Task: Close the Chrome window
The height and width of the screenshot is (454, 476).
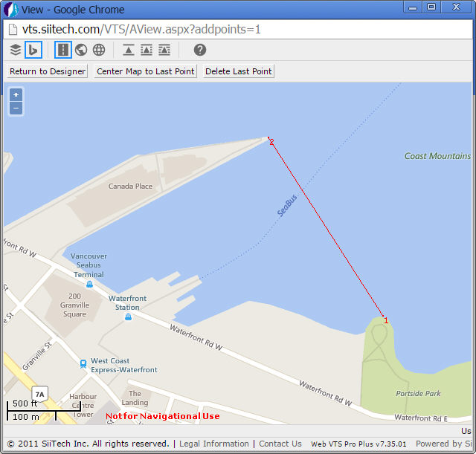Action: (456, 7)
